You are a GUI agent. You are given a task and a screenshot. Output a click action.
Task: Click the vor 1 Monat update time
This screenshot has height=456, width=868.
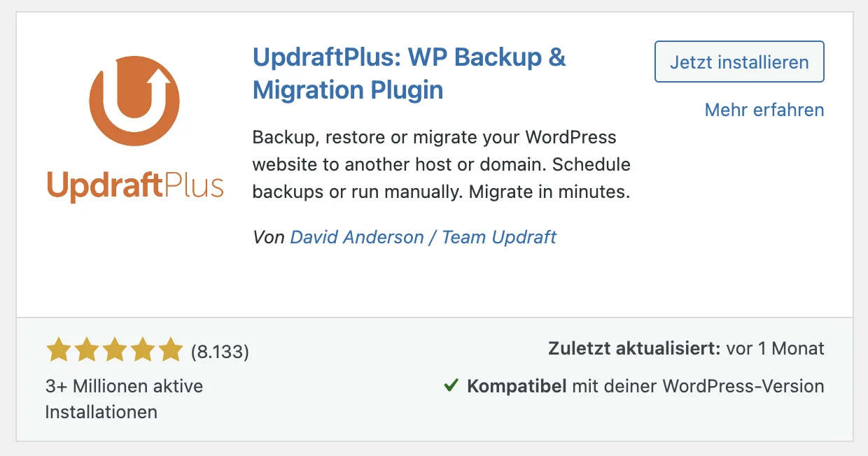pos(776,348)
